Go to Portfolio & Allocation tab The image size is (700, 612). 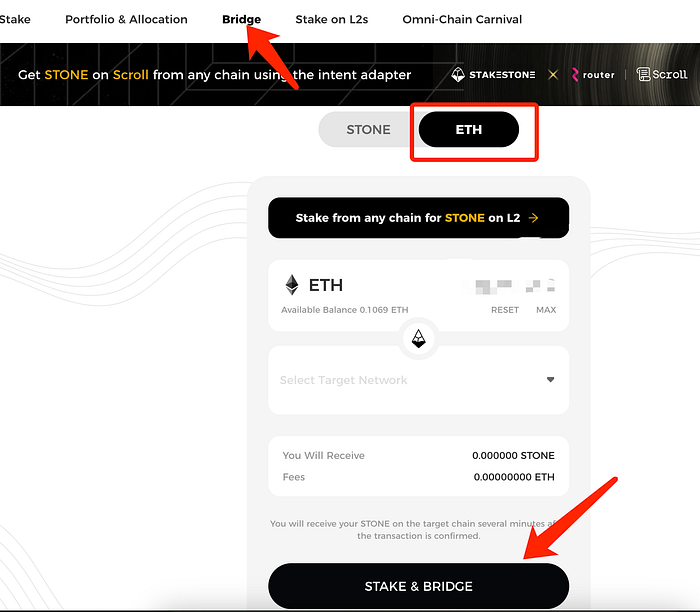[x=126, y=19]
